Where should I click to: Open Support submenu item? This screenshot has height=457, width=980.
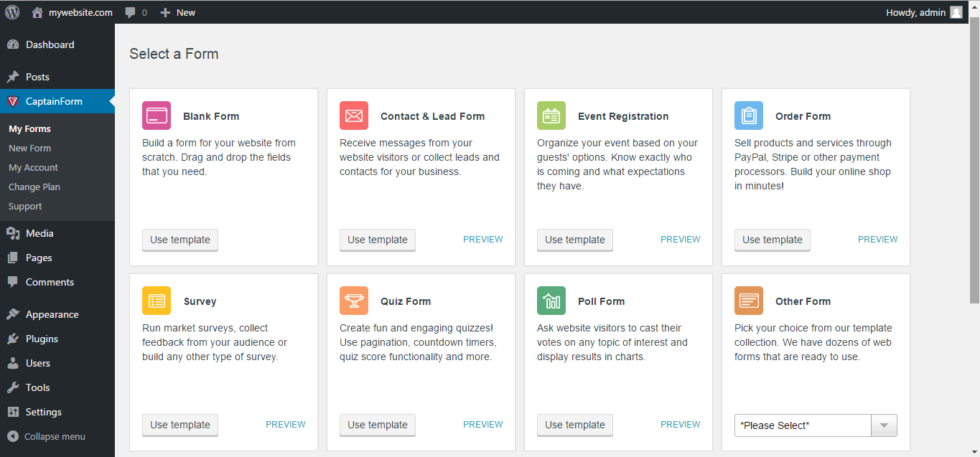coord(25,207)
